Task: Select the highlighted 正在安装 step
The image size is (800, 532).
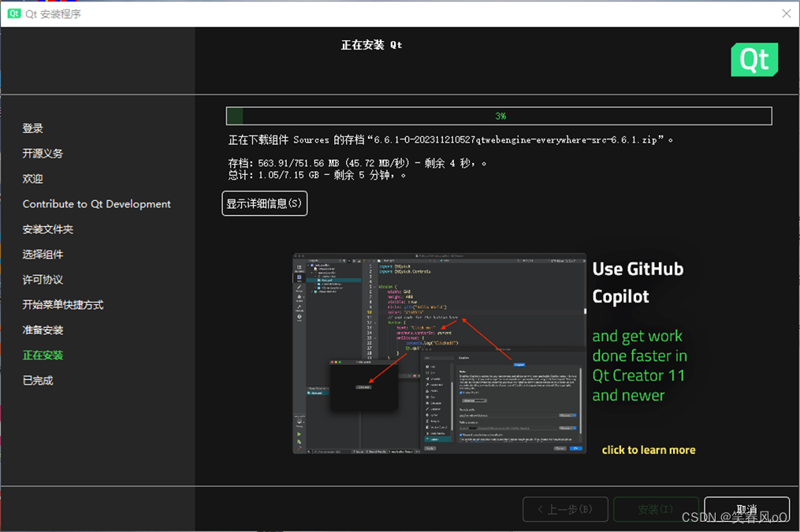Action: coord(43,355)
